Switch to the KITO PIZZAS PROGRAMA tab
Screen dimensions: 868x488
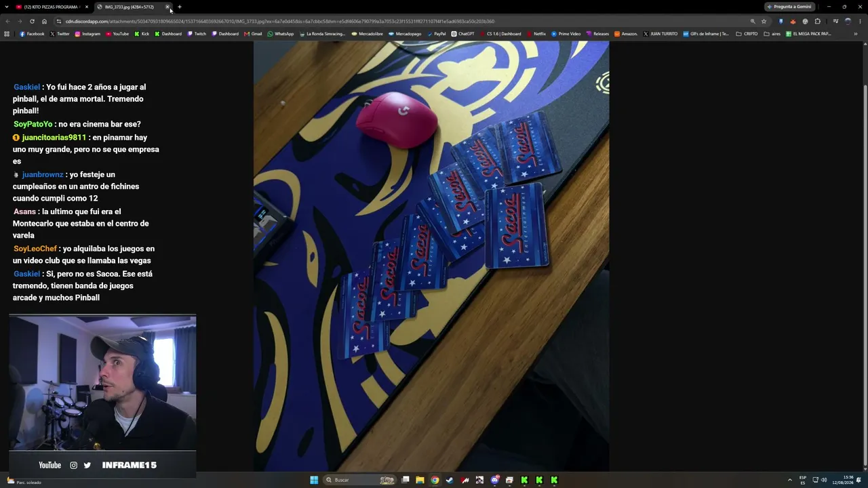click(52, 7)
